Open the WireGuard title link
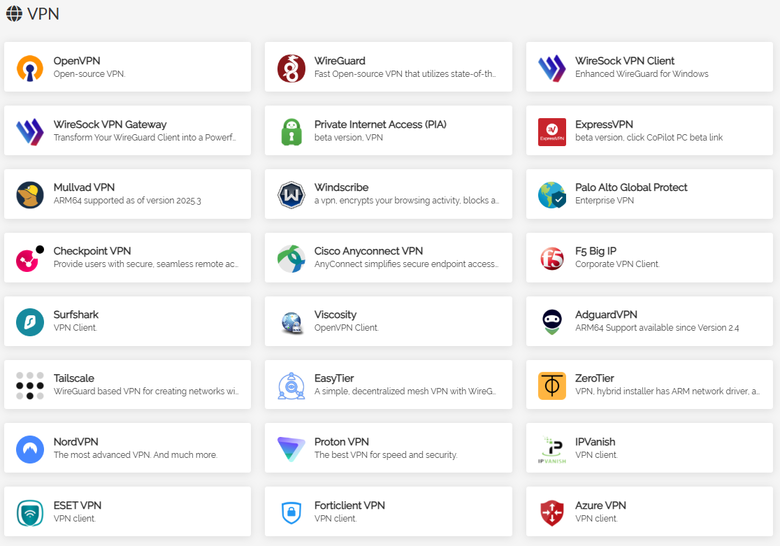 coord(340,61)
